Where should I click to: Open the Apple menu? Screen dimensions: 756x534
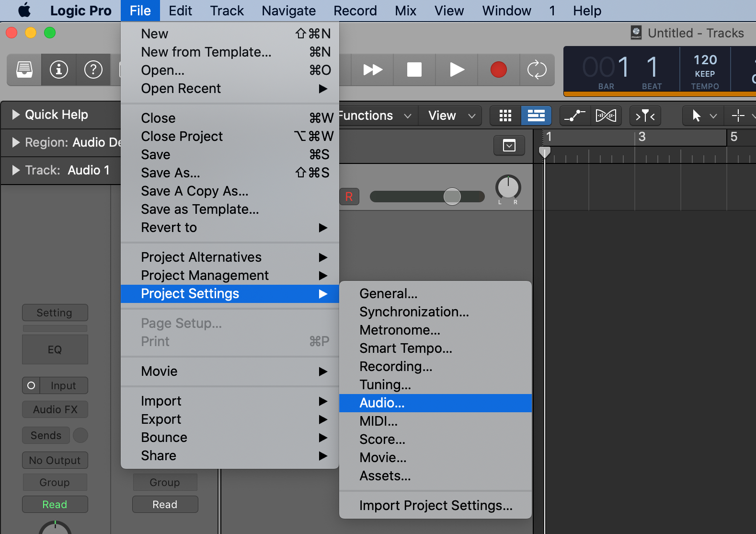point(24,11)
